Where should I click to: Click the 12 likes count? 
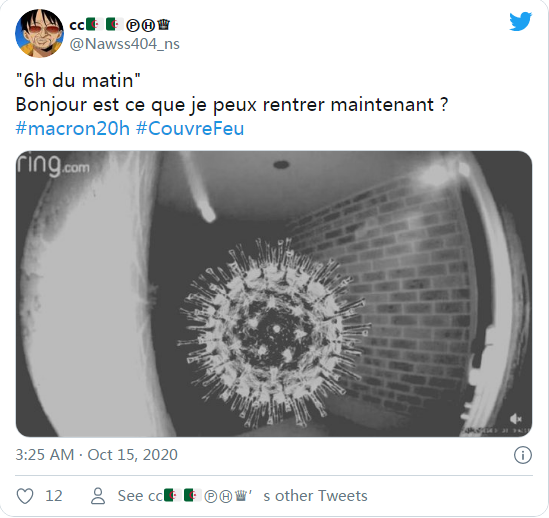click(x=54, y=496)
